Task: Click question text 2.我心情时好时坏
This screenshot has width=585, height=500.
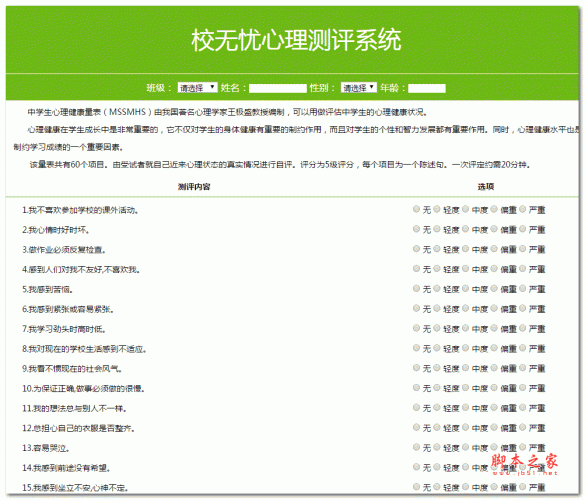Action: 56,230
